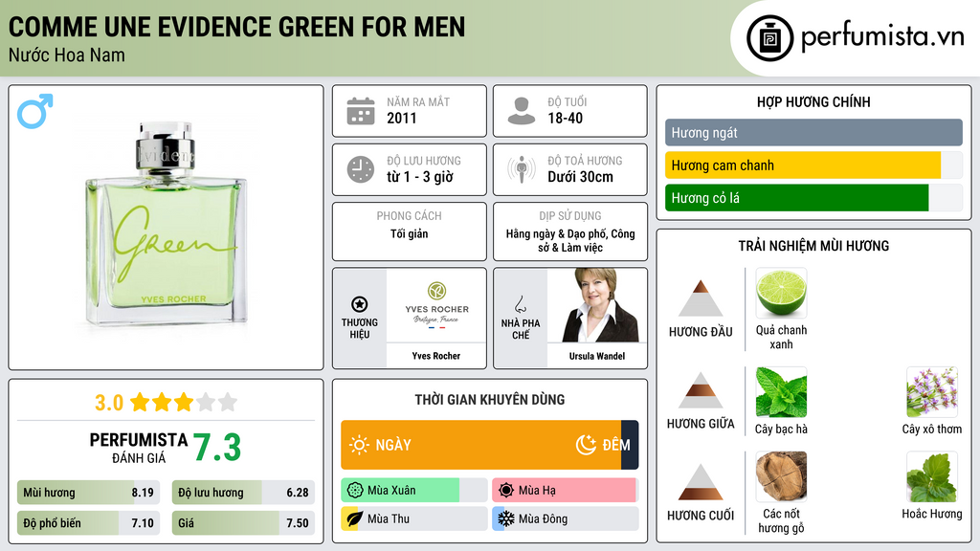Click the Độ phổ biến 7.10 score bar

[89, 523]
